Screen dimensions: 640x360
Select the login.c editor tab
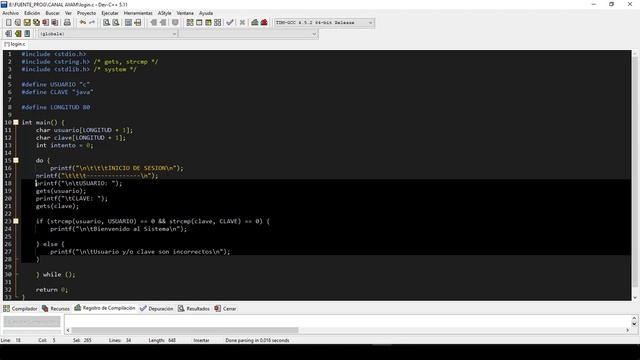point(15,44)
